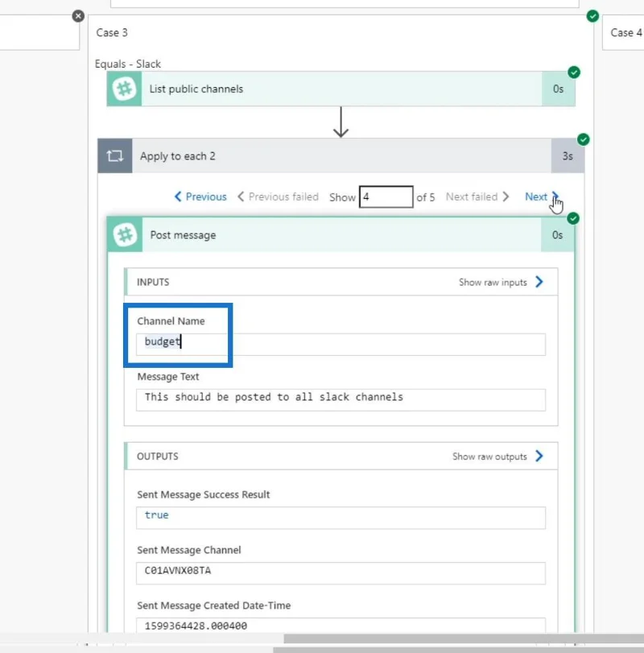The image size is (644, 653).
Task: Expand the List public channels action
Action: [341, 89]
